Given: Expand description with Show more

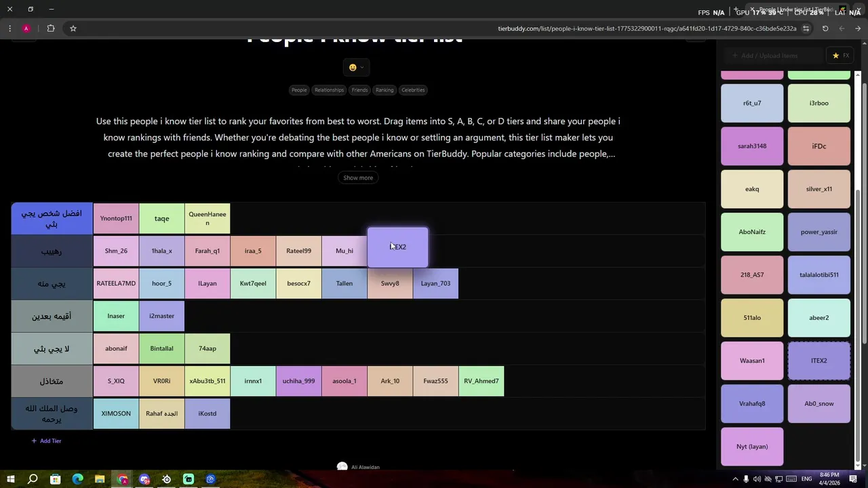Looking at the screenshot, I should click(x=358, y=178).
